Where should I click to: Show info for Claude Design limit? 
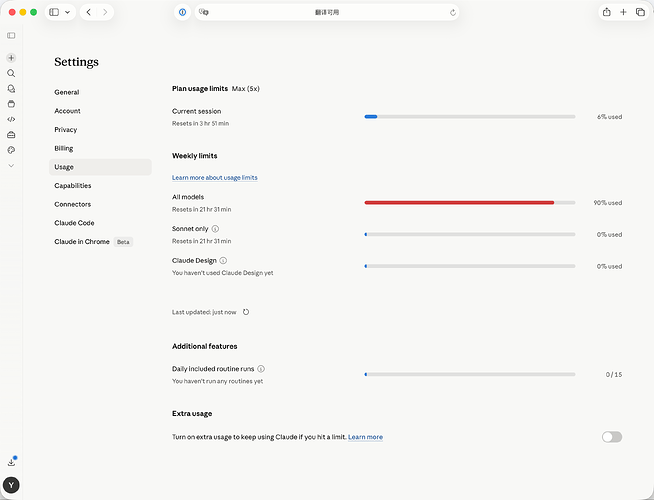(x=223, y=260)
